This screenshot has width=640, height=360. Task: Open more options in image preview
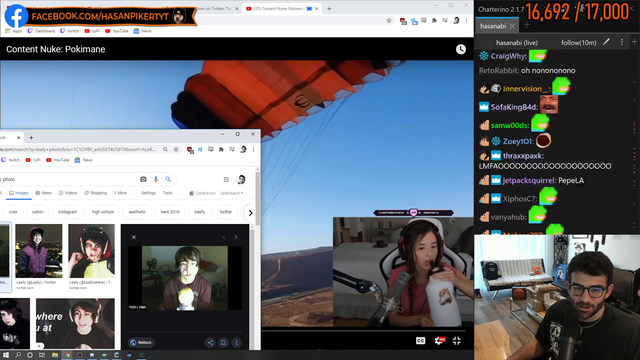236,342
